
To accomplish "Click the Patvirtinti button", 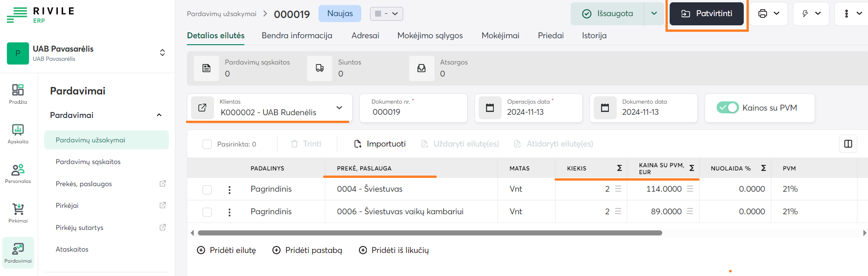I will click(706, 14).
